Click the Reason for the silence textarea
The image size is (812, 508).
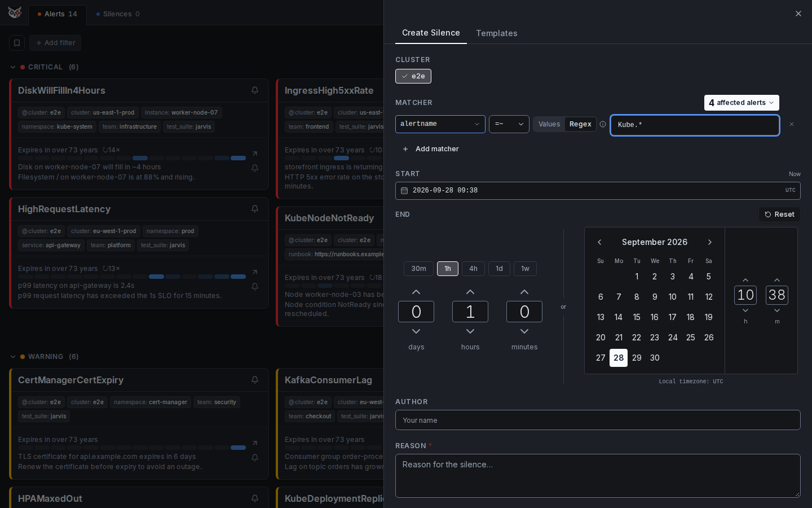coord(598,476)
